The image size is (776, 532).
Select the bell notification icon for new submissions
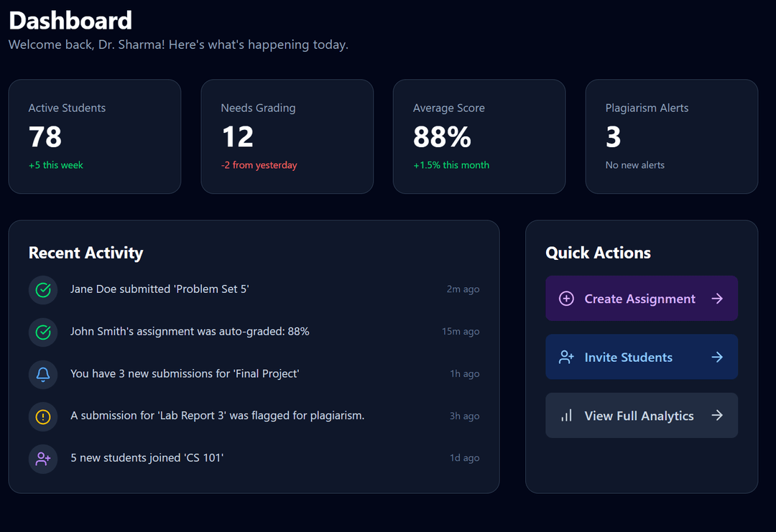[x=42, y=374]
